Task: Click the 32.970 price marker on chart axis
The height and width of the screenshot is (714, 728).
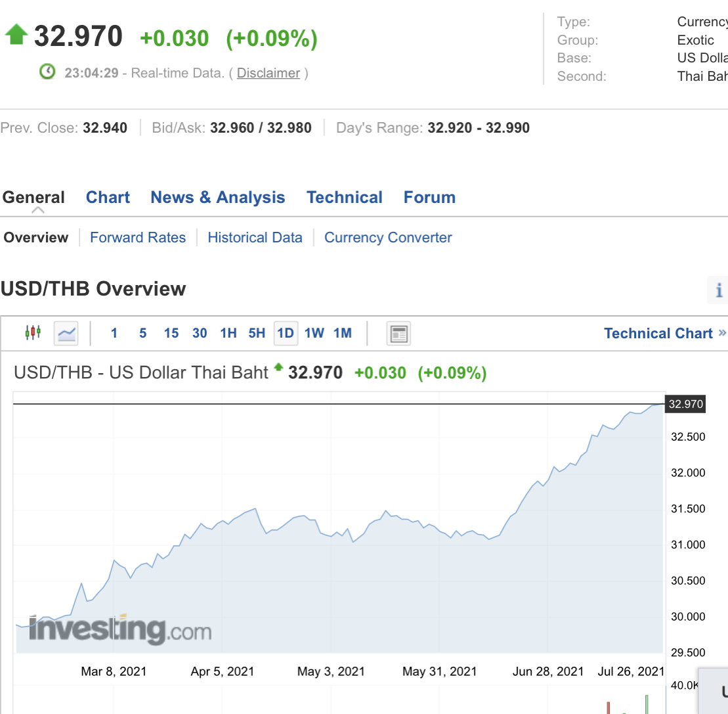Action: click(685, 404)
